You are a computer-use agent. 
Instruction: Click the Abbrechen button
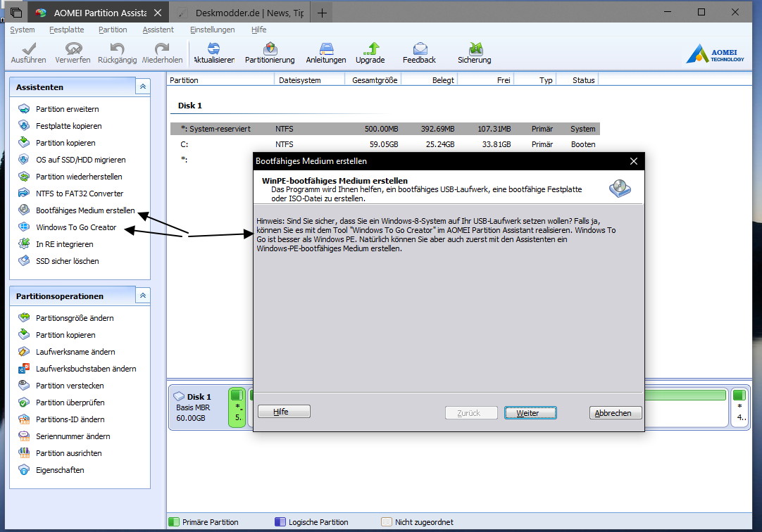[616, 413]
